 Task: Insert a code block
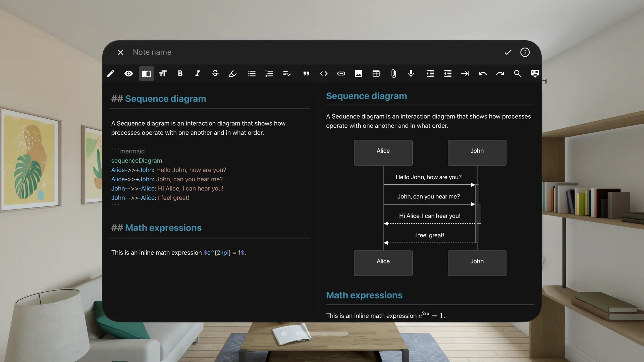323,73
